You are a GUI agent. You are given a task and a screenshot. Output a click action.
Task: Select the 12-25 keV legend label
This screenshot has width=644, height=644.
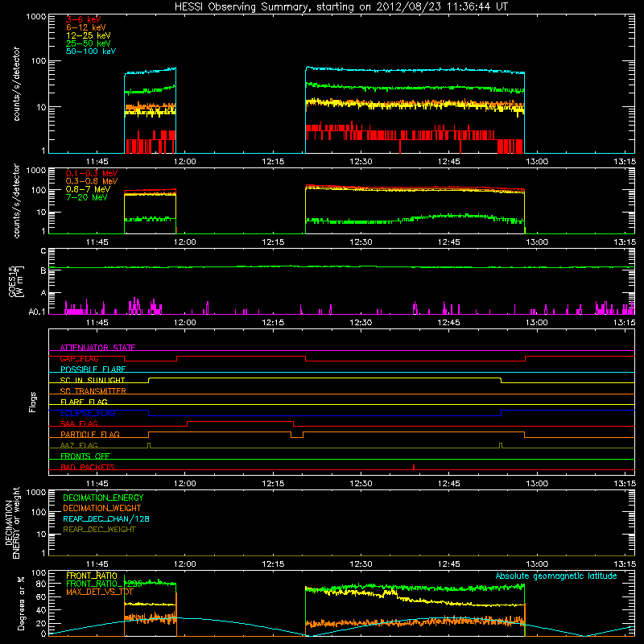click(x=89, y=35)
